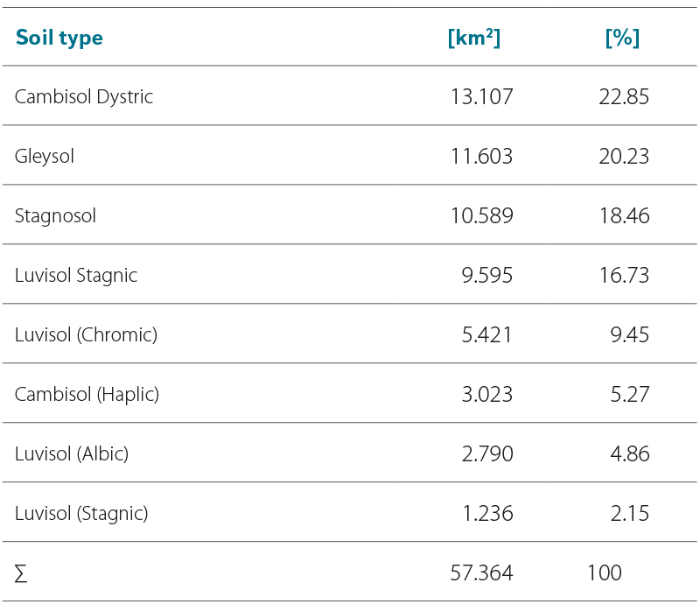Select the 9.45 percentage value
The width and height of the screenshot is (700, 604).
(630, 334)
